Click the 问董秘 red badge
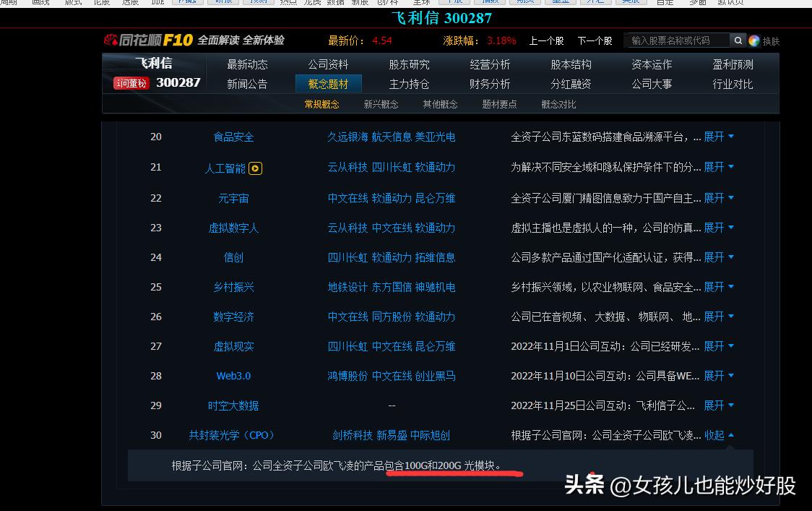The width and height of the screenshot is (812, 511). pos(131,83)
